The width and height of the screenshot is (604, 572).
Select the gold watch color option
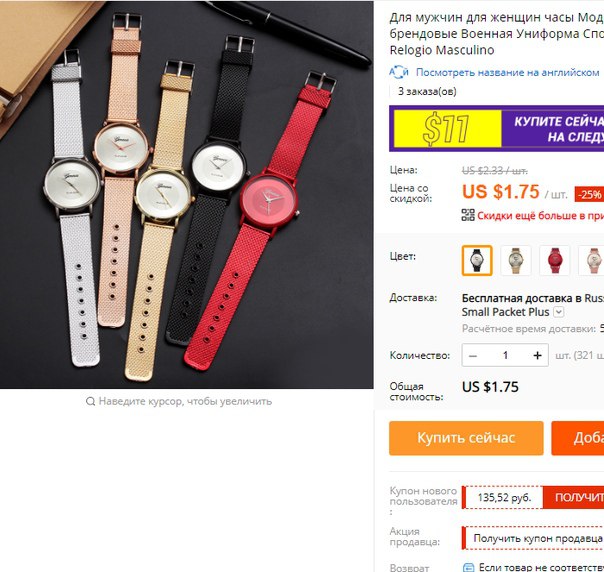coord(515,260)
